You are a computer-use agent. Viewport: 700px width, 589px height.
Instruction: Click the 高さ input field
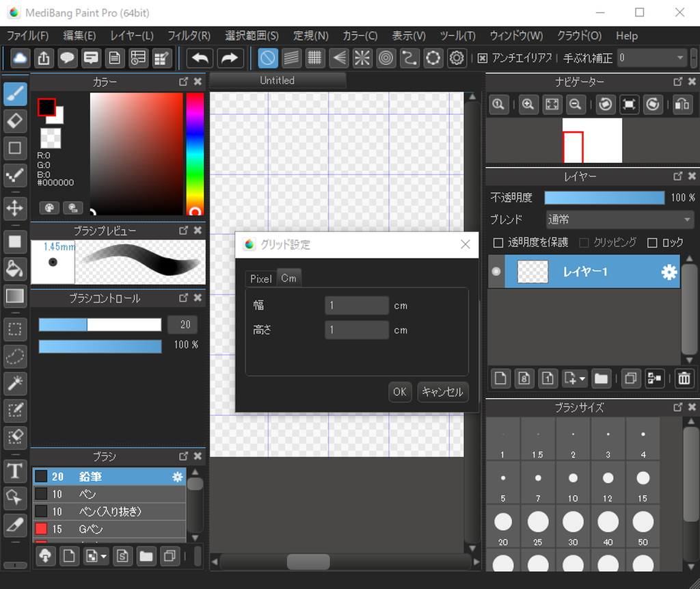(x=357, y=330)
